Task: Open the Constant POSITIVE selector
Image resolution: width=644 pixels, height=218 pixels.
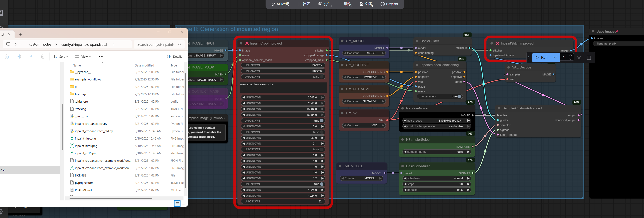Action: coord(364,77)
